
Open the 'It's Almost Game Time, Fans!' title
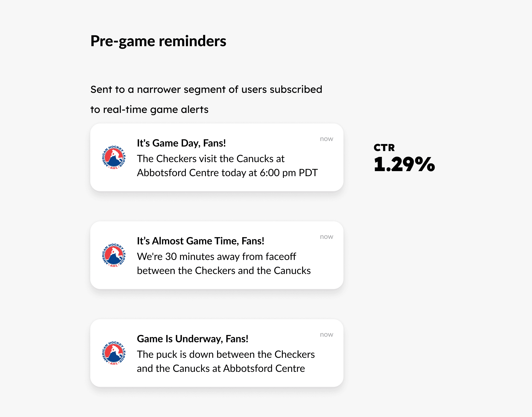click(x=201, y=241)
